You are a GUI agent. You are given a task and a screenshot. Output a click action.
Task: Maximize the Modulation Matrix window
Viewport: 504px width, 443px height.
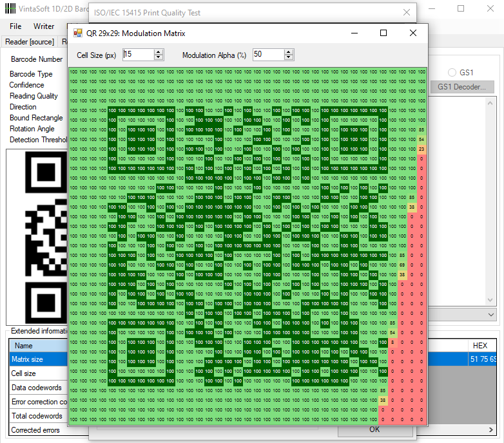[383, 33]
